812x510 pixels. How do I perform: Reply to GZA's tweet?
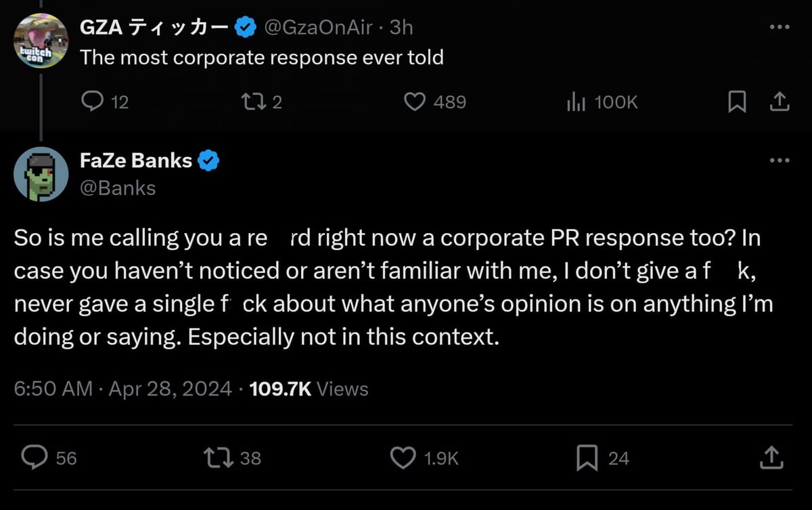[93, 102]
